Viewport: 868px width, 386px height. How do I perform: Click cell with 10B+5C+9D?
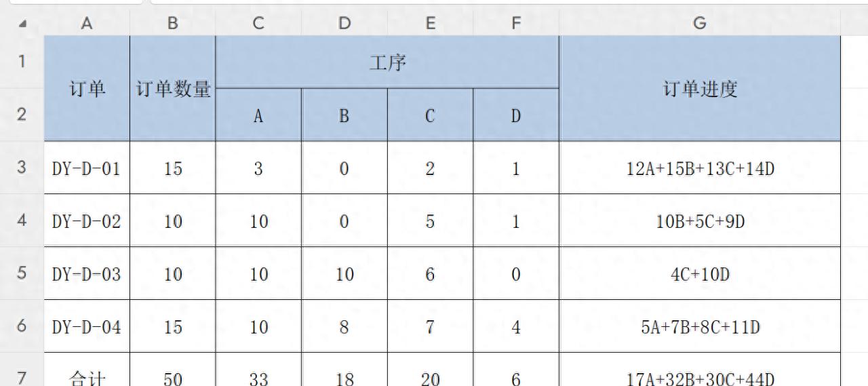point(700,221)
